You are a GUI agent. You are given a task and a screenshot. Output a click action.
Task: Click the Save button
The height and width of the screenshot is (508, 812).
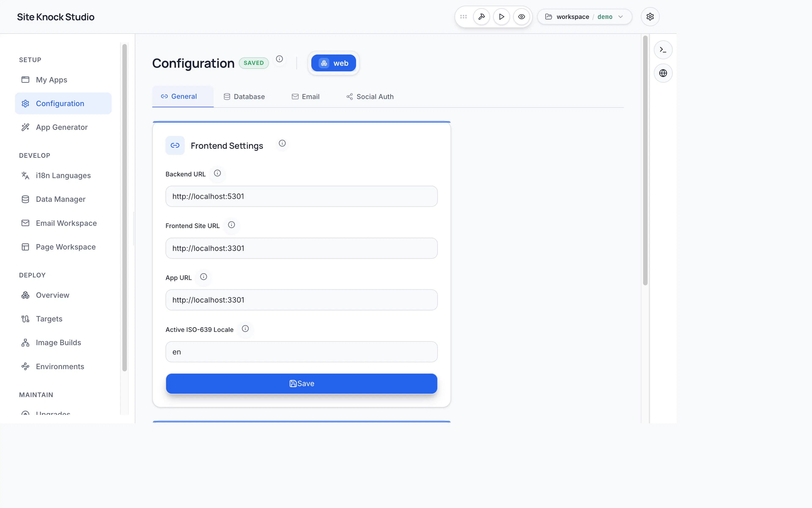click(301, 384)
